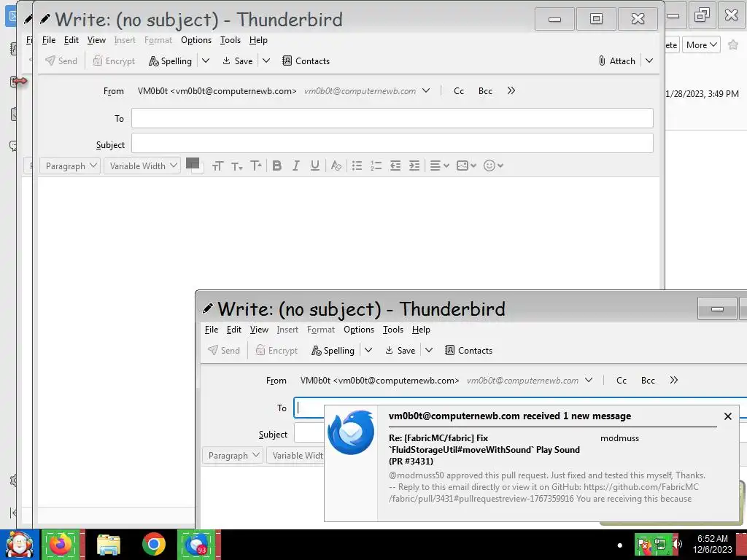Click Send in the back compose window
747x560 pixels.
tap(61, 61)
